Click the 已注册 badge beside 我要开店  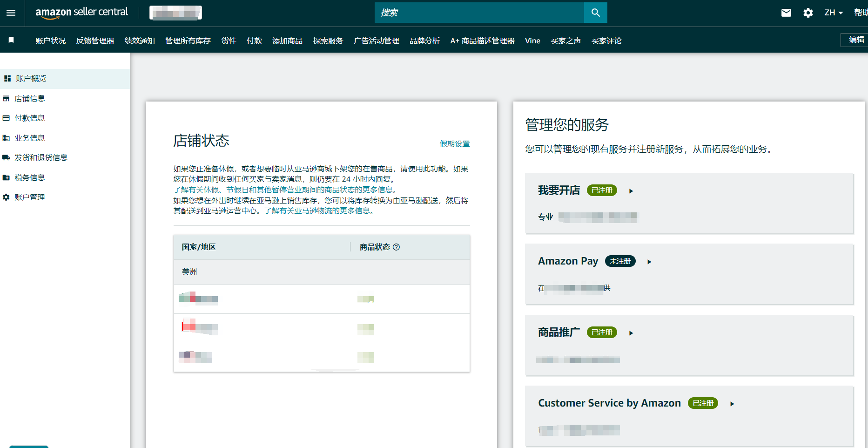pos(602,190)
